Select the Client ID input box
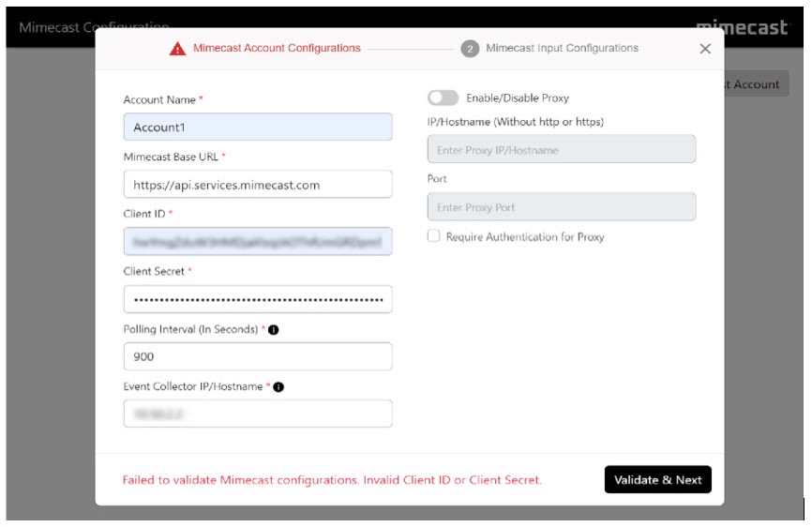812x527 pixels. tap(258, 242)
